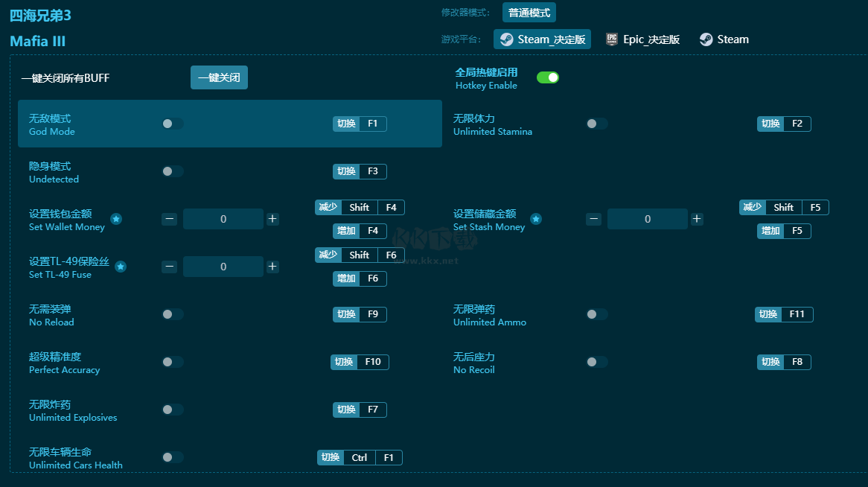Click the Wallet Money decrease Shift F4 hotkey
The width and height of the screenshot is (868, 487).
tap(360, 207)
